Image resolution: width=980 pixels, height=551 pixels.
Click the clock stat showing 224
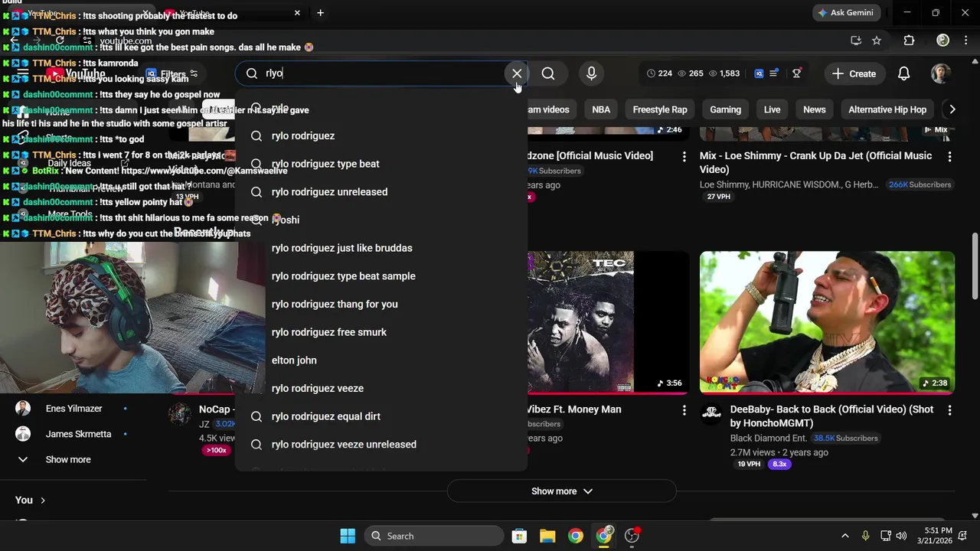click(659, 73)
